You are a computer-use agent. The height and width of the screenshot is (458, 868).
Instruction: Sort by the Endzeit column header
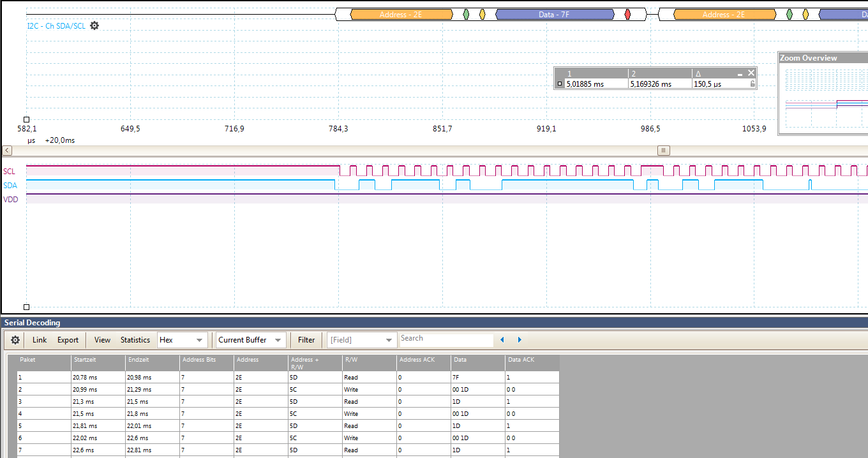153,363
